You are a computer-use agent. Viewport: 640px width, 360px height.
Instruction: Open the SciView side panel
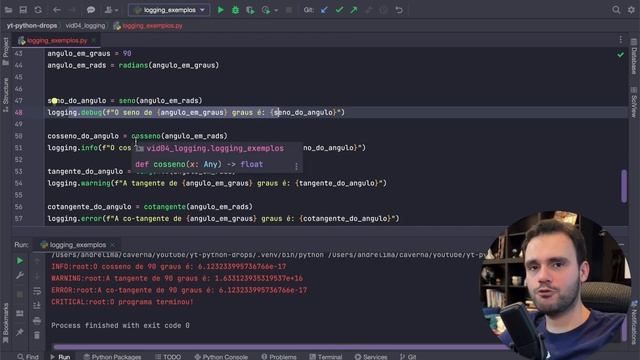coord(634,102)
